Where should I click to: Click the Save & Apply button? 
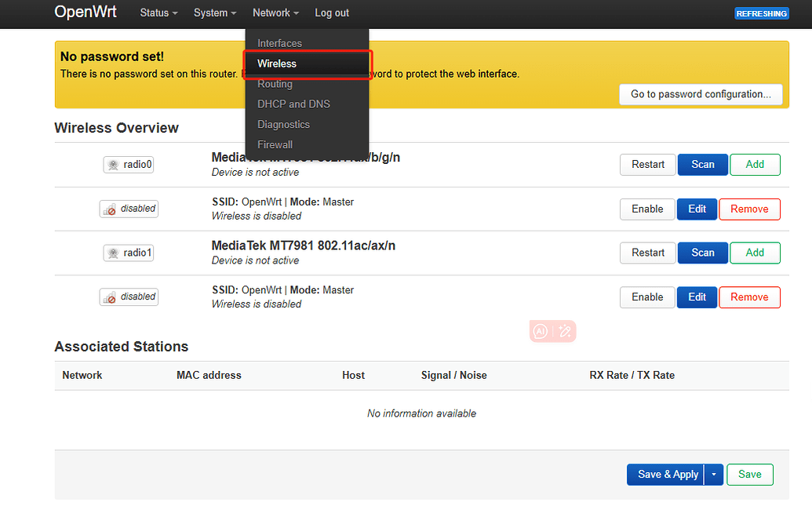(665, 475)
